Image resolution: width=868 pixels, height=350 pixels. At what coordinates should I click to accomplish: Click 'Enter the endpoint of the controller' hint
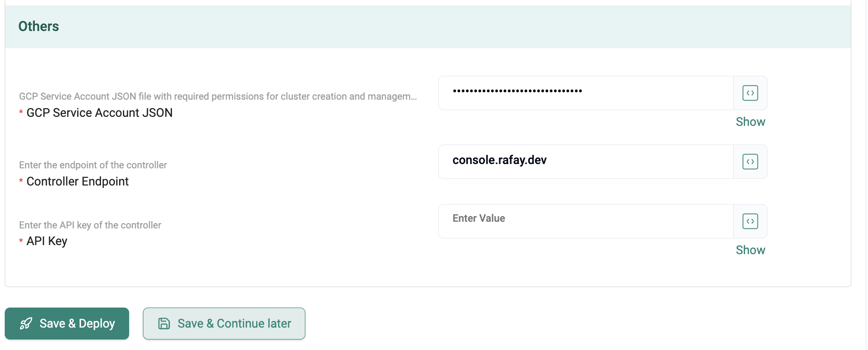point(93,165)
